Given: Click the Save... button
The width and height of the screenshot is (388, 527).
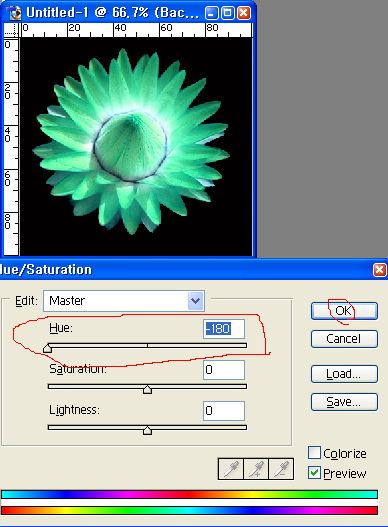Looking at the screenshot, I should tap(344, 402).
